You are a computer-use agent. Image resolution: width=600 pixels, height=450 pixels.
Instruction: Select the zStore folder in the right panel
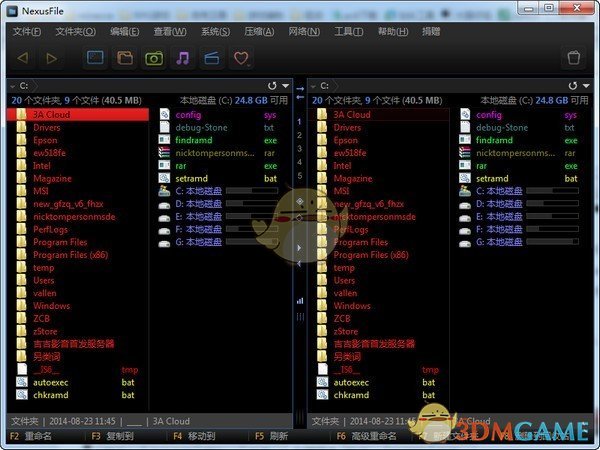346,331
